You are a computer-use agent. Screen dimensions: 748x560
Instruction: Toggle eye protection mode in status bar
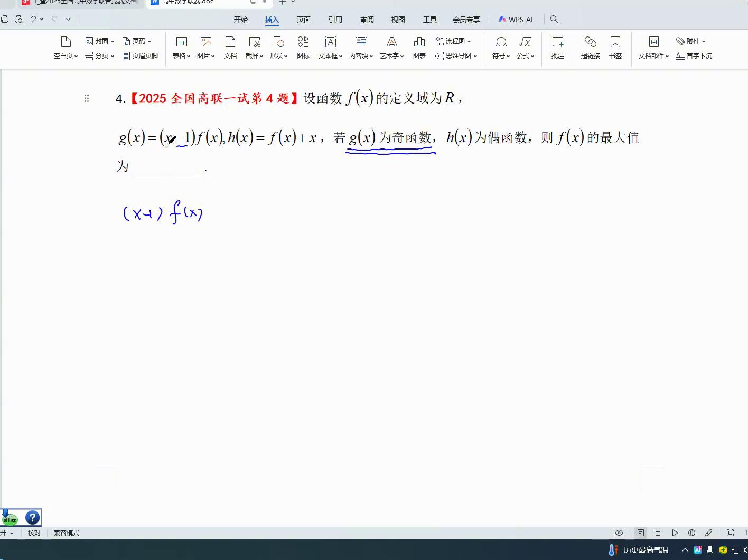coord(619,533)
